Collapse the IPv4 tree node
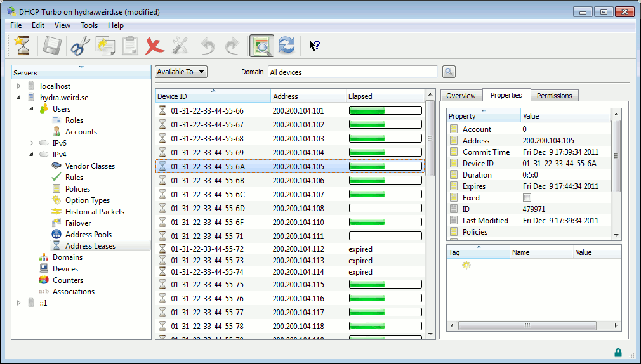The image size is (641, 364). pyautogui.click(x=30, y=155)
